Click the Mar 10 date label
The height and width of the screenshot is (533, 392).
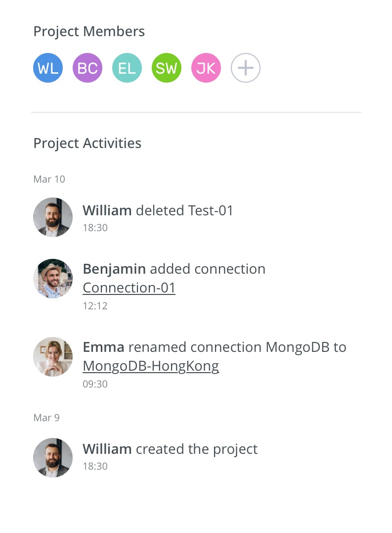49,179
